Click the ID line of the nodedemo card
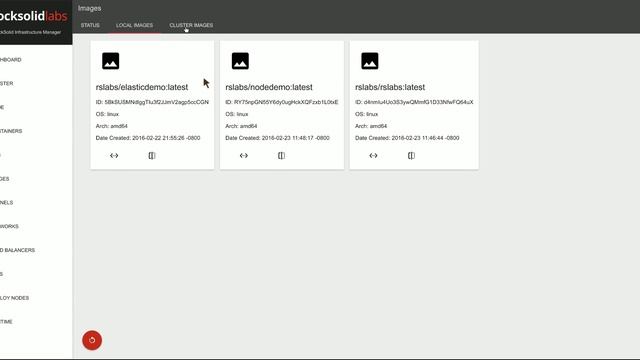640x360 pixels. [x=282, y=102]
